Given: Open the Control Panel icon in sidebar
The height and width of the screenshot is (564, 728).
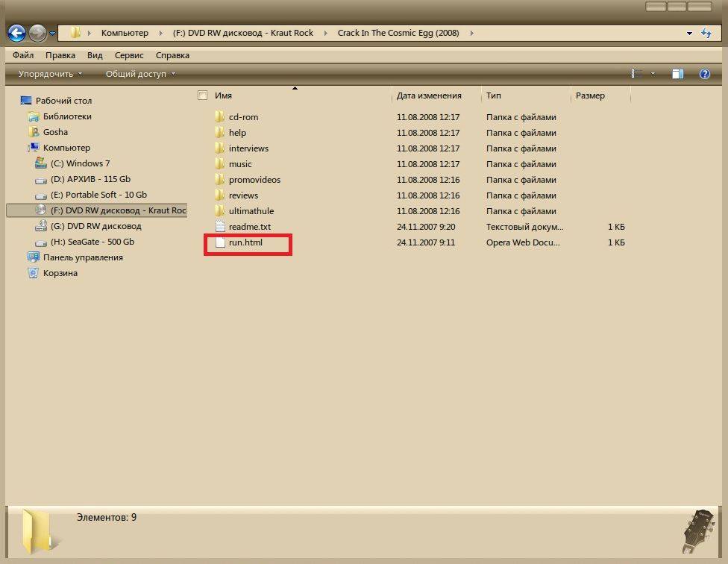Looking at the screenshot, I should (x=33, y=257).
